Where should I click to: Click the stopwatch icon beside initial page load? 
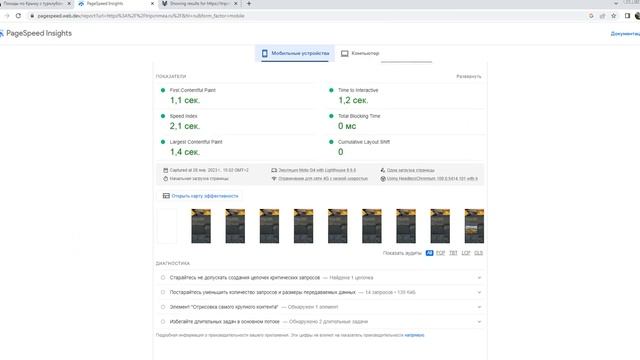click(x=165, y=179)
